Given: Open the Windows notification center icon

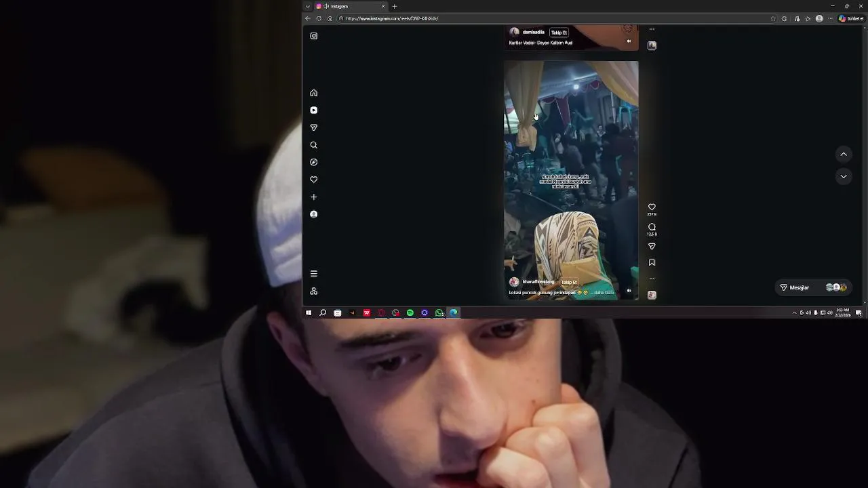Looking at the screenshot, I should (859, 312).
